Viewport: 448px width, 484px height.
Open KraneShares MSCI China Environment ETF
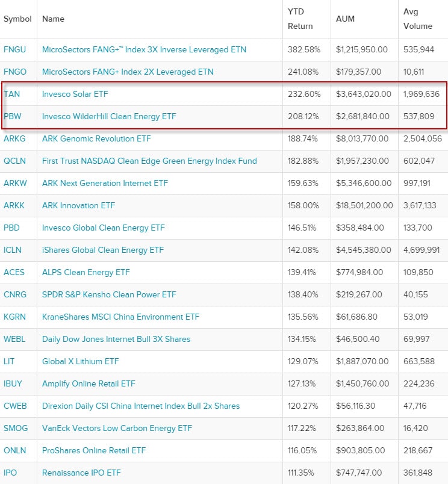point(120,317)
